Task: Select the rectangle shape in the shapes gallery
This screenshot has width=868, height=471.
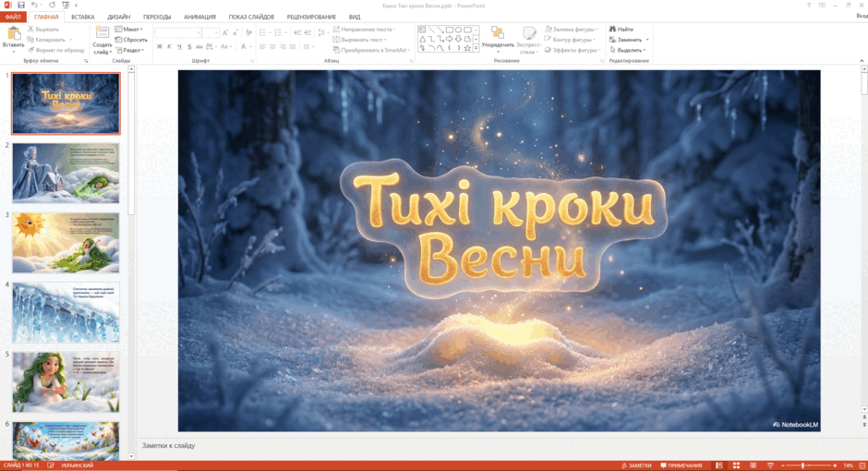Action: click(450, 30)
